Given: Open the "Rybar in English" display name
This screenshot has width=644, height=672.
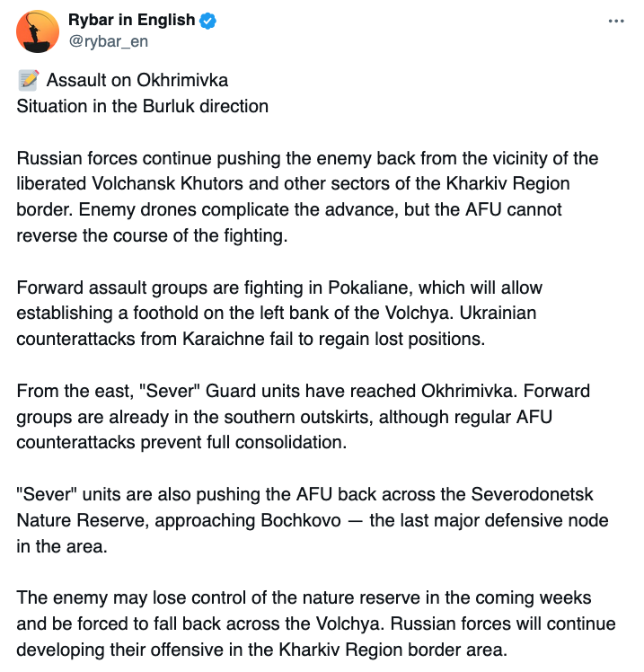Looking at the screenshot, I should 131,21.
